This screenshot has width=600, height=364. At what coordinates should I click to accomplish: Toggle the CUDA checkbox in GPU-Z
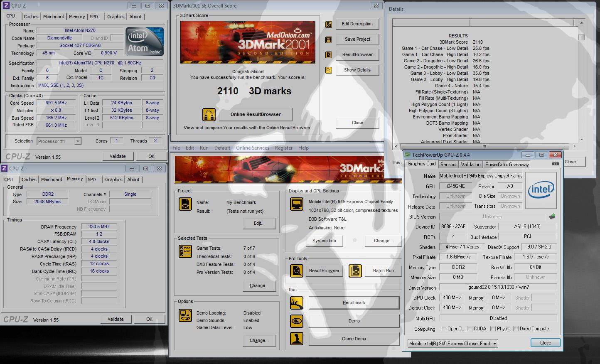470,329
